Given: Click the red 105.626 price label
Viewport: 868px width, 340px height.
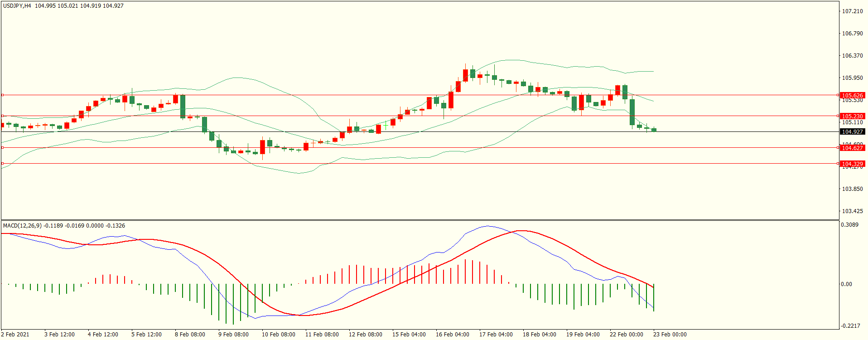Looking at the screenshot, I should [852, 96].
